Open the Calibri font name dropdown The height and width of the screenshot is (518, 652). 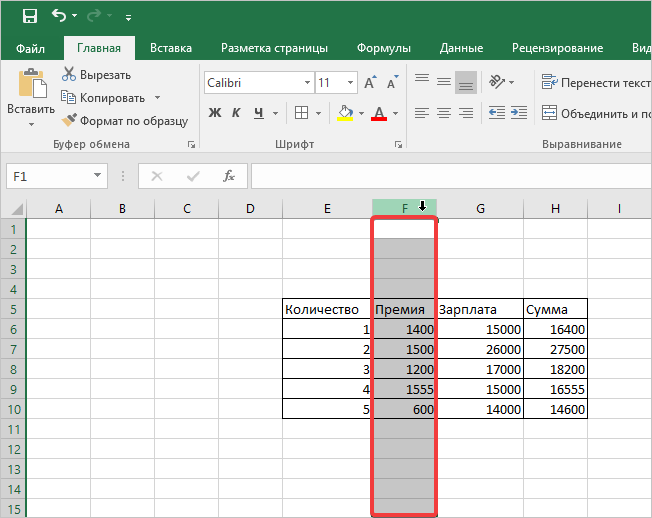[x=305, y=83]
